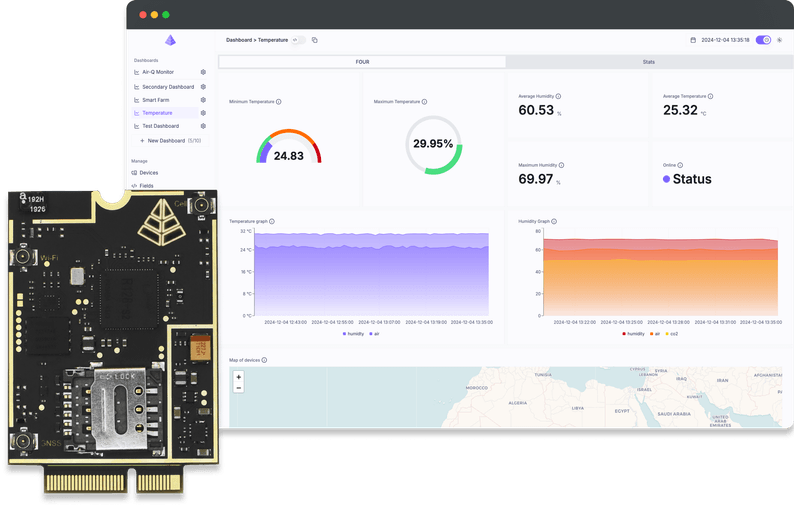Viewport: 794px width, 512px height.
Task: Switch to the Stats tab
Action: (x=649, y=62)
